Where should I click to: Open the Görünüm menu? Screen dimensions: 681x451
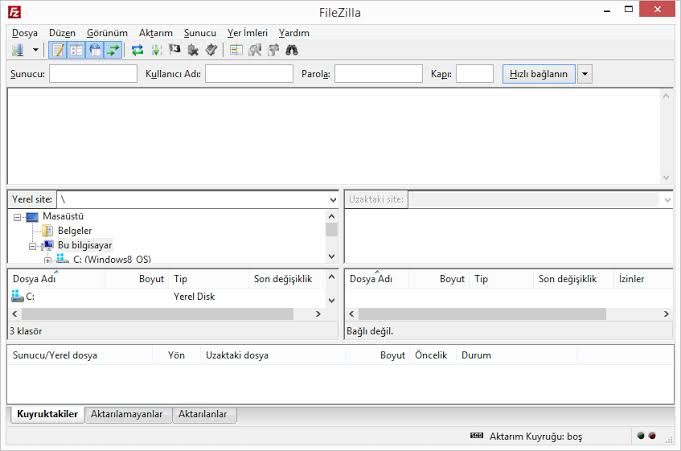(107, 33)
